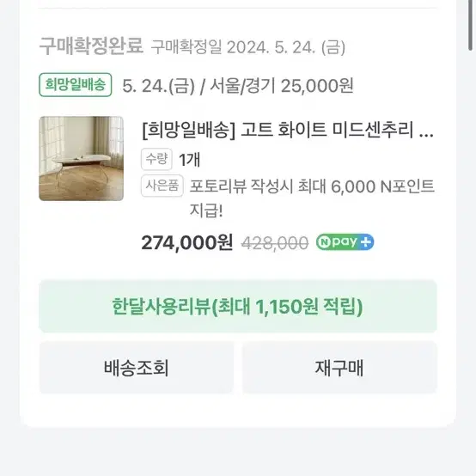Click the 서울/경기 25,000원 delivery fee text
Viewport: 476px width, 476px height.
[x=282, y=86]
